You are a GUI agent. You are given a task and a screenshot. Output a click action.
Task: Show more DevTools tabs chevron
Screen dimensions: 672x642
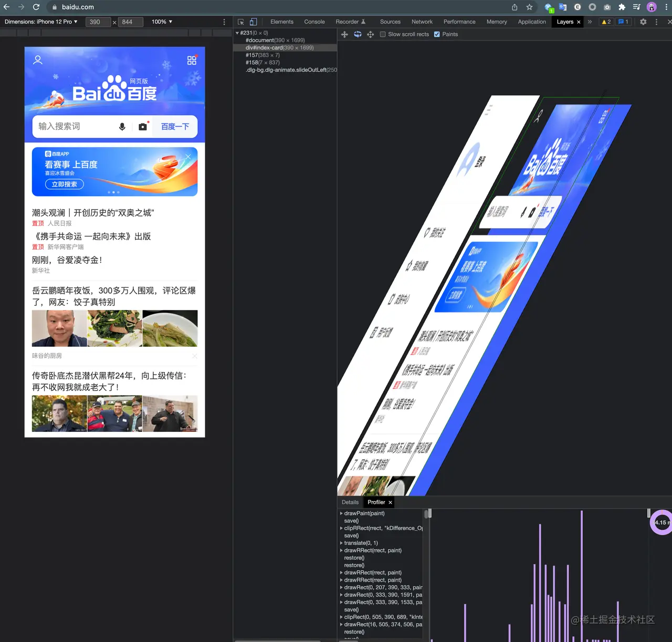[x=590, y=22]
